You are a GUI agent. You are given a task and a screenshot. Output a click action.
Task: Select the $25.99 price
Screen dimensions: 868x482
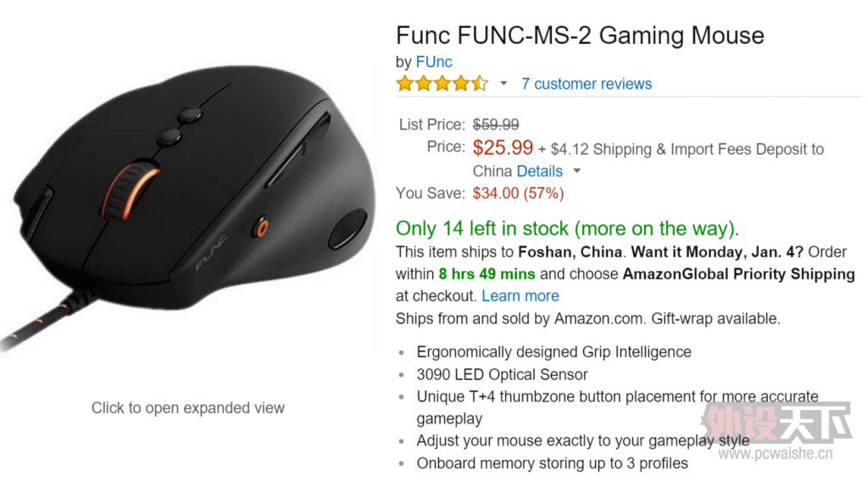503,148
